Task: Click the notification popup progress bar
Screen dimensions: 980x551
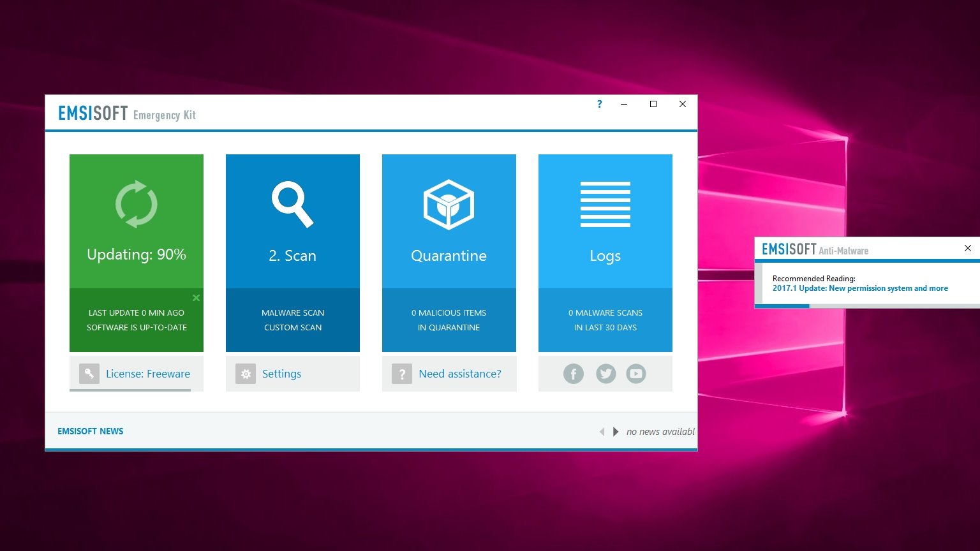Action: click(x=867, y=306)
